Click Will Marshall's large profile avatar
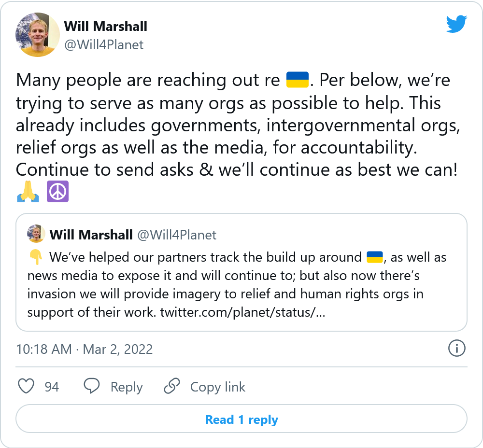Viewport: 483px width, 448px height. point(38,35)
